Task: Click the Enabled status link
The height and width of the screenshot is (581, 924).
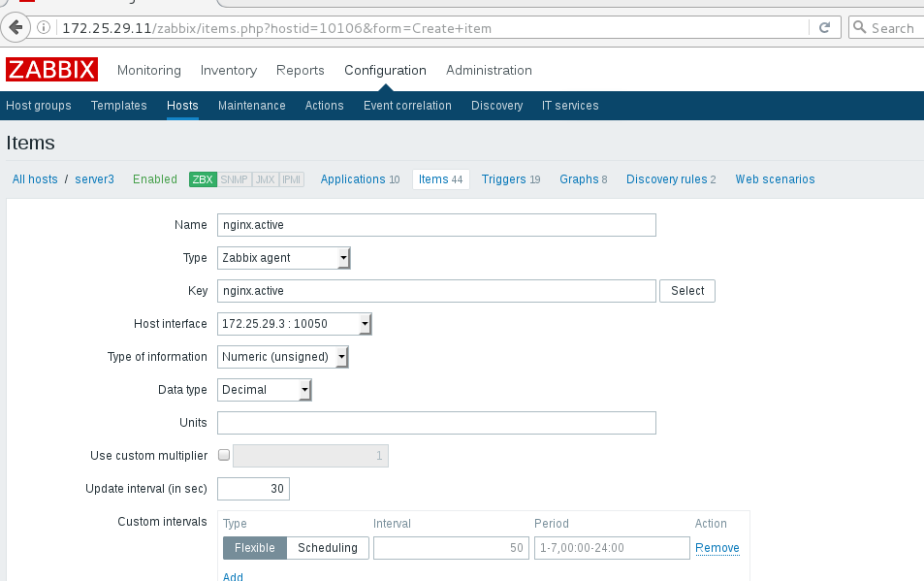Action: point(155,179)
